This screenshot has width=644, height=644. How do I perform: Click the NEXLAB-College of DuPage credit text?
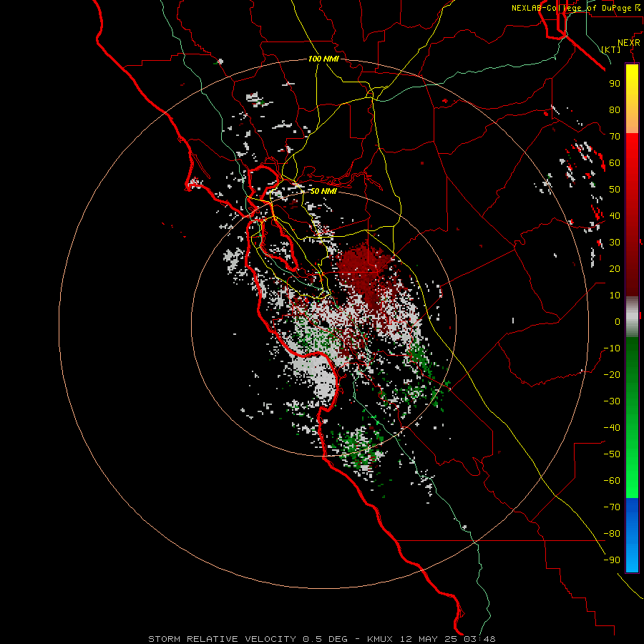[577, 8]
